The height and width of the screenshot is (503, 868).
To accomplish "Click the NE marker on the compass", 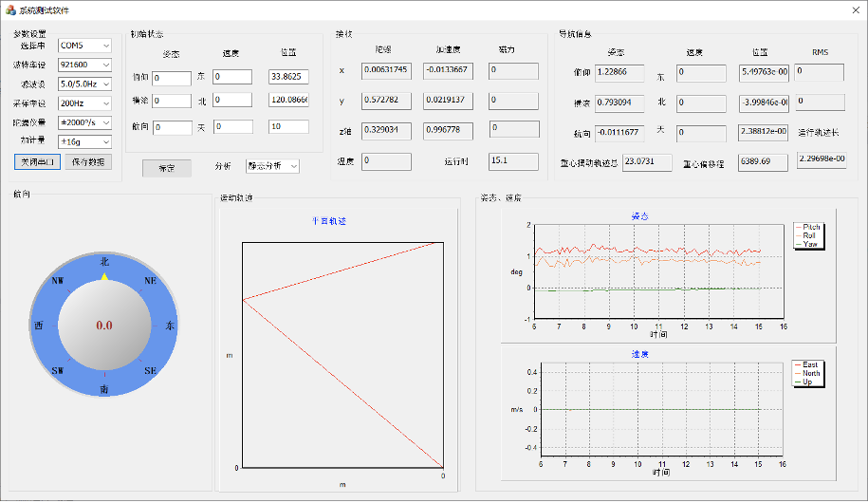I will click(151, 281).
